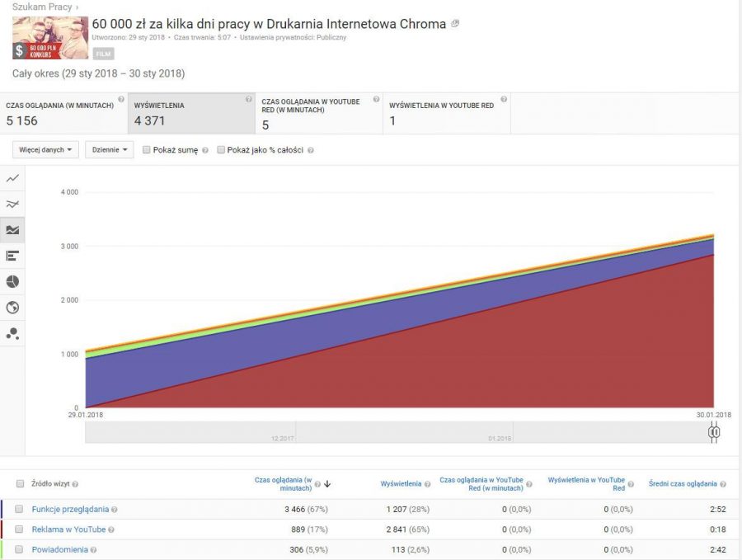Image resolution: width=742 pixels, height=560 pixels.
Task: Open the Więcej danych dropdown
Action: pos(46,150)
